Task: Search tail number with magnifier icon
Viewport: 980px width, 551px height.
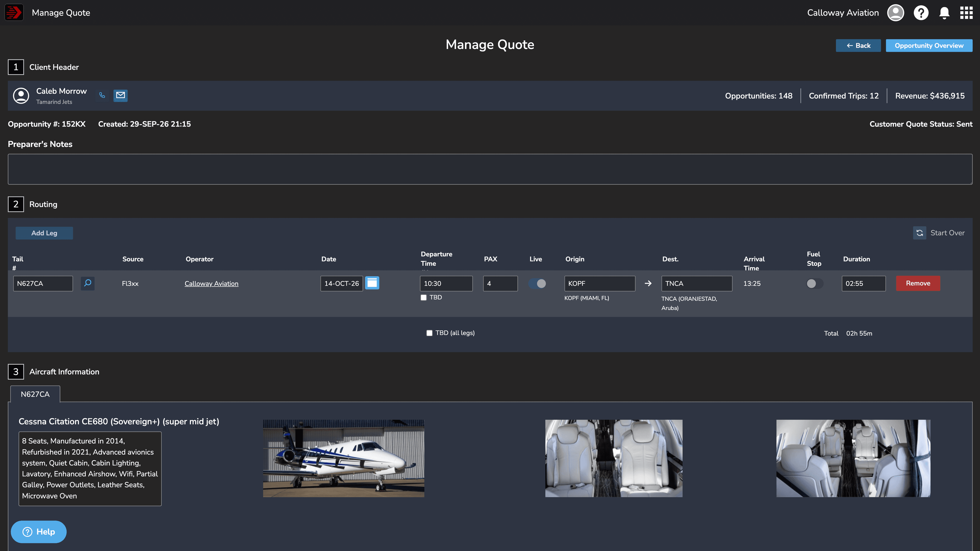Action: [x=88, y=283]
